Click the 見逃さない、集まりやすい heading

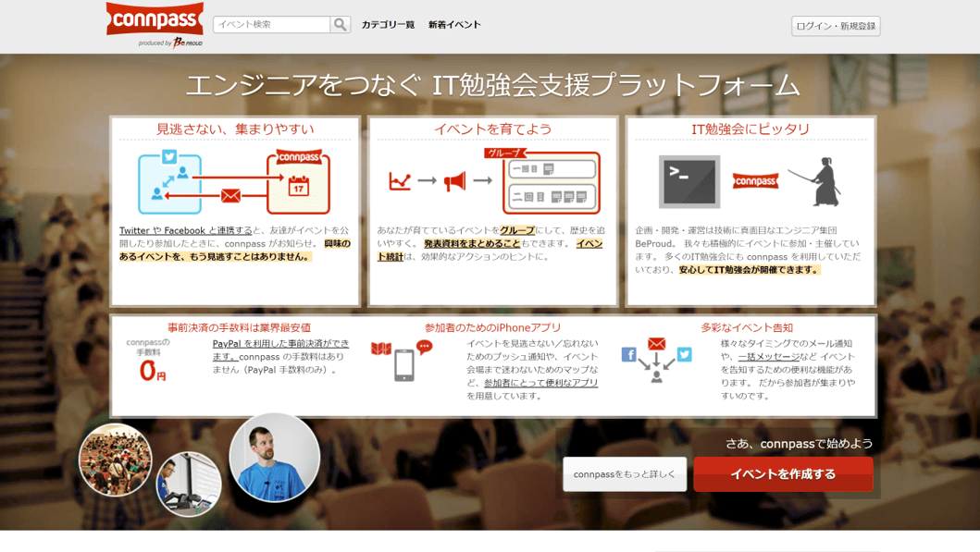pyautogui.click(x=235, y=129)
